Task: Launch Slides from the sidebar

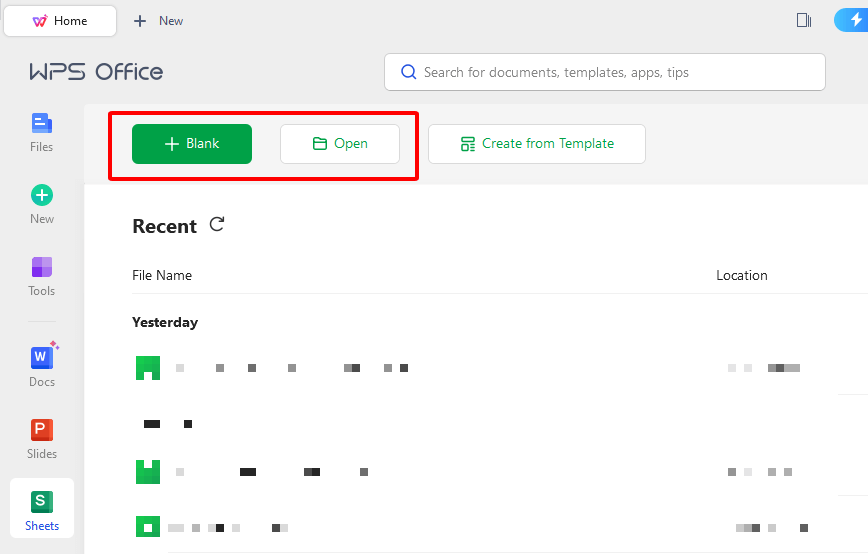Action: [x=42, y=439]
